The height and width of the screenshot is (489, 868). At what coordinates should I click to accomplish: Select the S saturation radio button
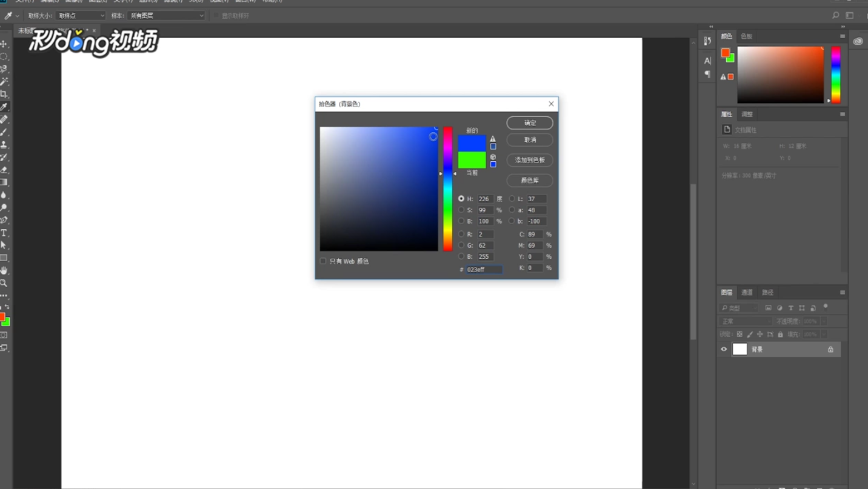[x=461, y=210]
